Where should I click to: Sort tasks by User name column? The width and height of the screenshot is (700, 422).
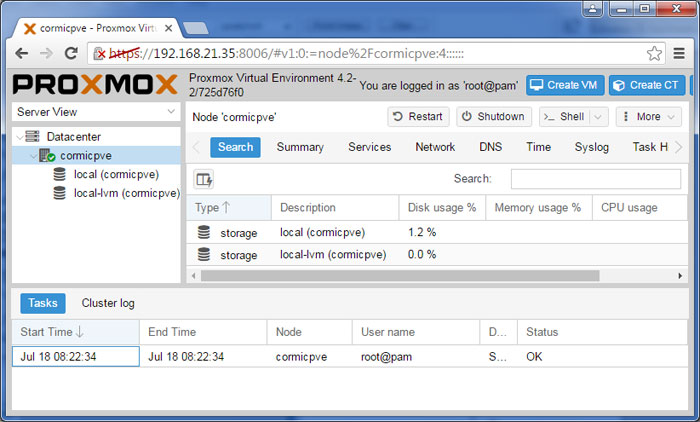[416, 332]
